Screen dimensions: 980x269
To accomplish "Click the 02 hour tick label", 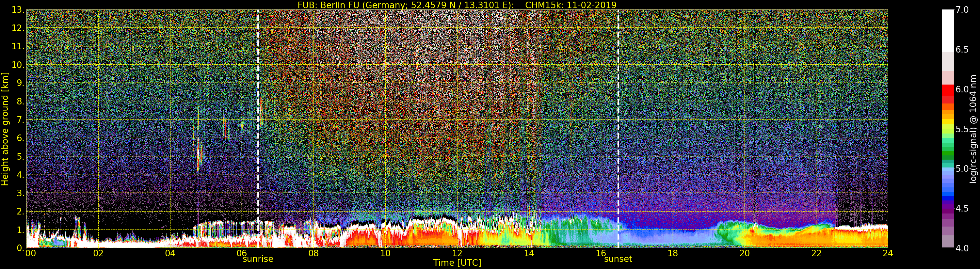I will point(98,253).
